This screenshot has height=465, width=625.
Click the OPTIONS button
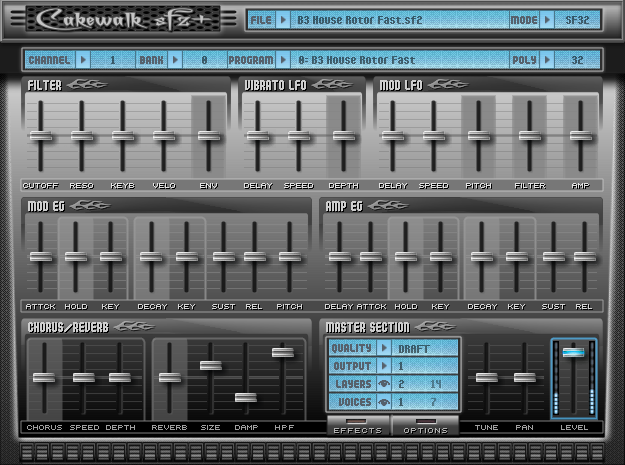point(425,426)
